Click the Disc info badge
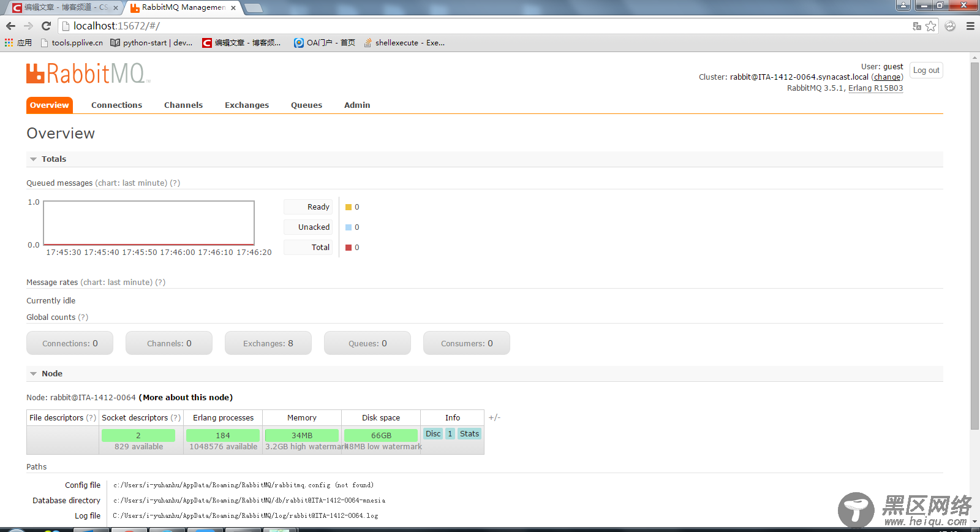980x532 pixels. coord(433,433)
